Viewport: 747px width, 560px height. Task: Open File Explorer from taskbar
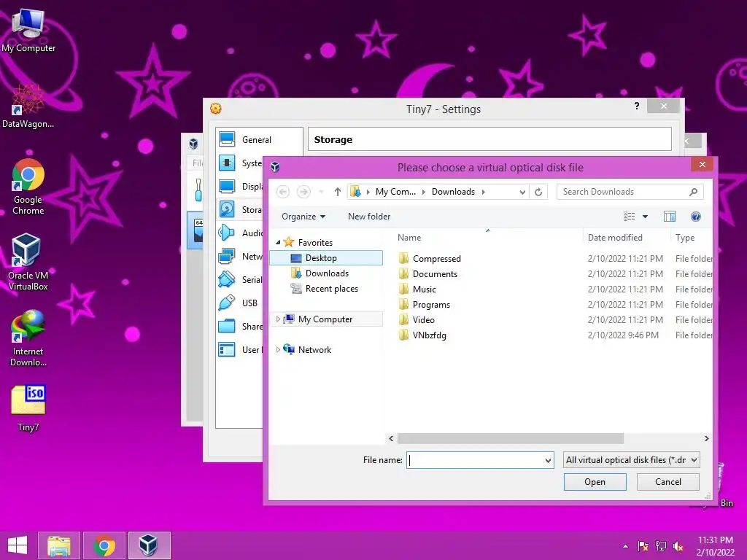58,545
